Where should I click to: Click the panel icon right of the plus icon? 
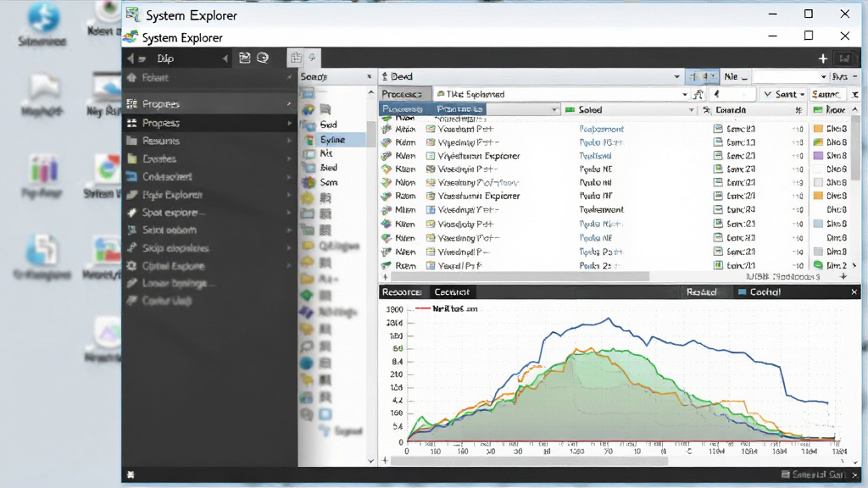click(x=844, y=58)
